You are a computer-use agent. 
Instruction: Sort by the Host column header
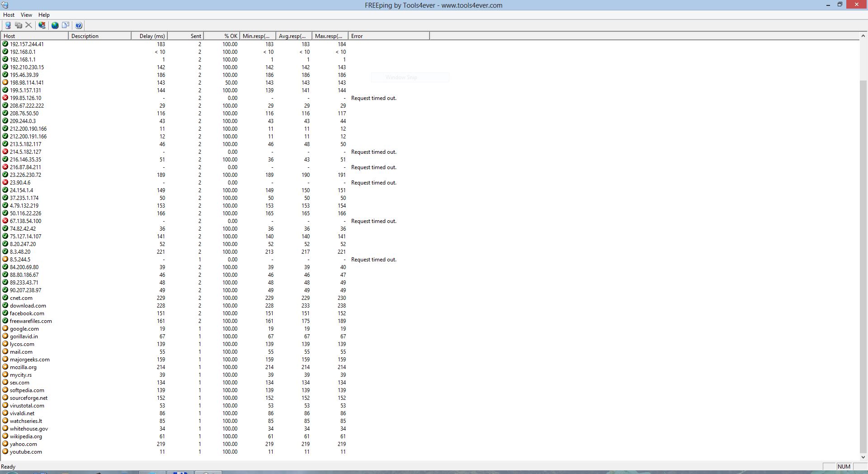(x=34, y=36)
